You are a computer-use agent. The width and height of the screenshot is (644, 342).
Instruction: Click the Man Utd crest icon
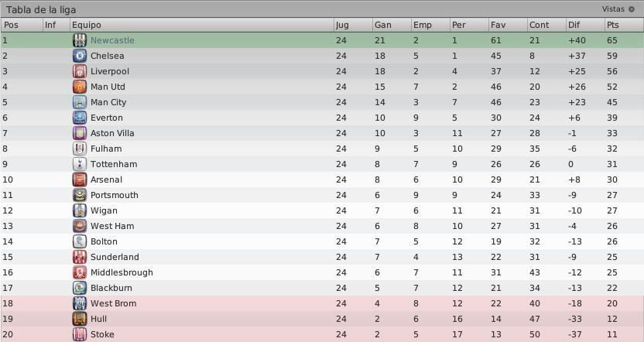click(x=80, y=87)
